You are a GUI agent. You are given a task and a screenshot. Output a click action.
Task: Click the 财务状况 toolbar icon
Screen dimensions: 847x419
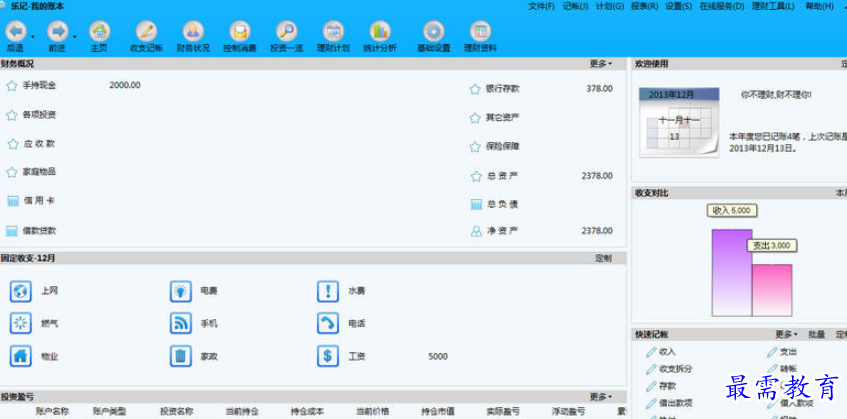pos(193,33)
